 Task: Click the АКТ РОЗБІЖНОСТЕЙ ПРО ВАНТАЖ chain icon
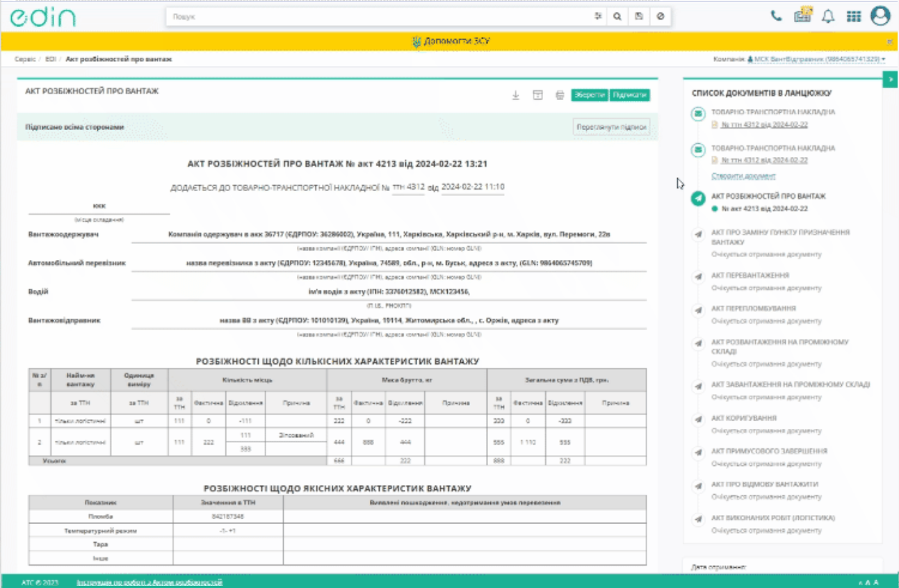click(698, 198)
